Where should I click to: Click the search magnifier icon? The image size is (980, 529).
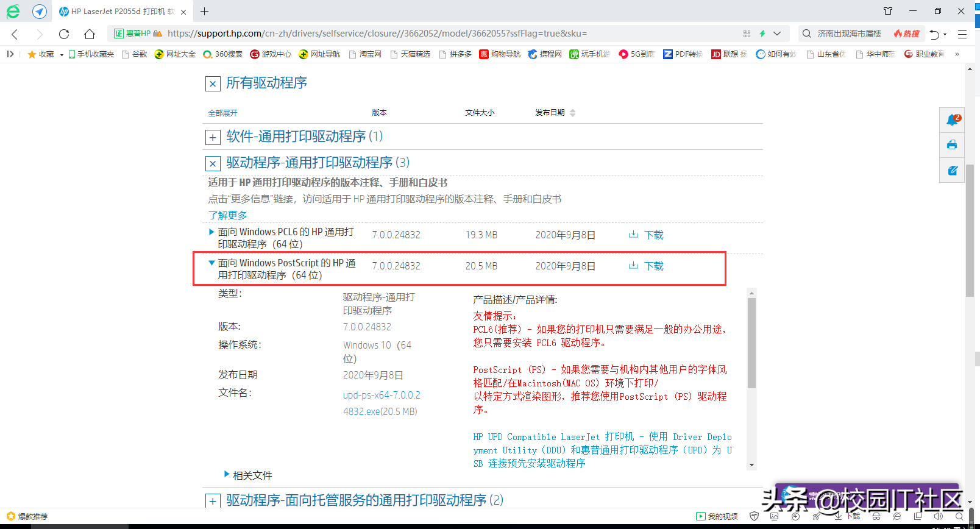coord(807,34)
